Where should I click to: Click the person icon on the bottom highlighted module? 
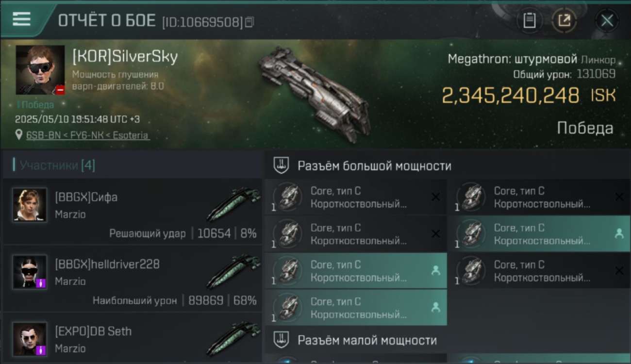(435, 307)
